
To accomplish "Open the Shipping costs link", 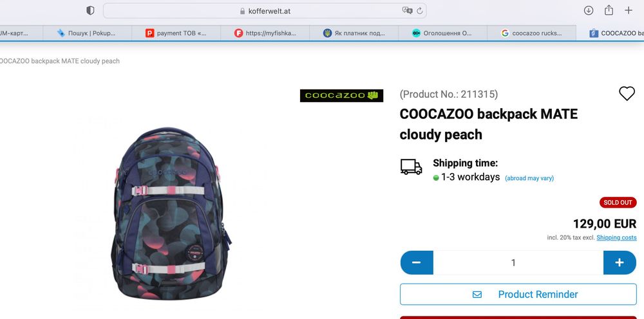I will [616, 237].
